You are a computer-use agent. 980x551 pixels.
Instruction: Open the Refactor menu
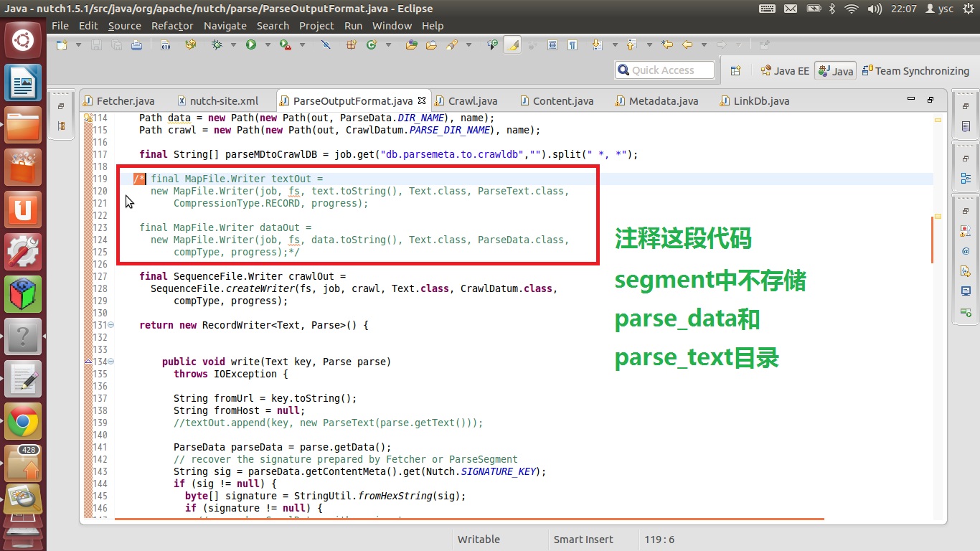[x=172, y=25]
